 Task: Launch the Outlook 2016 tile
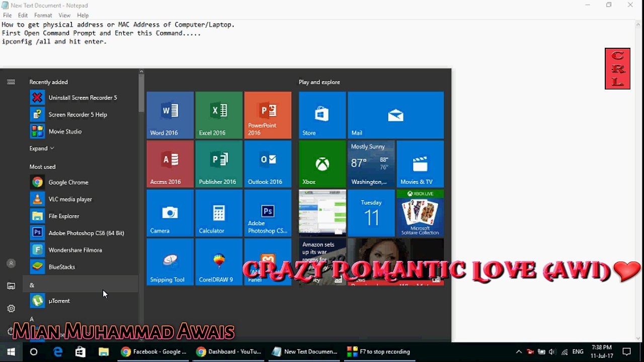point(268,164)
